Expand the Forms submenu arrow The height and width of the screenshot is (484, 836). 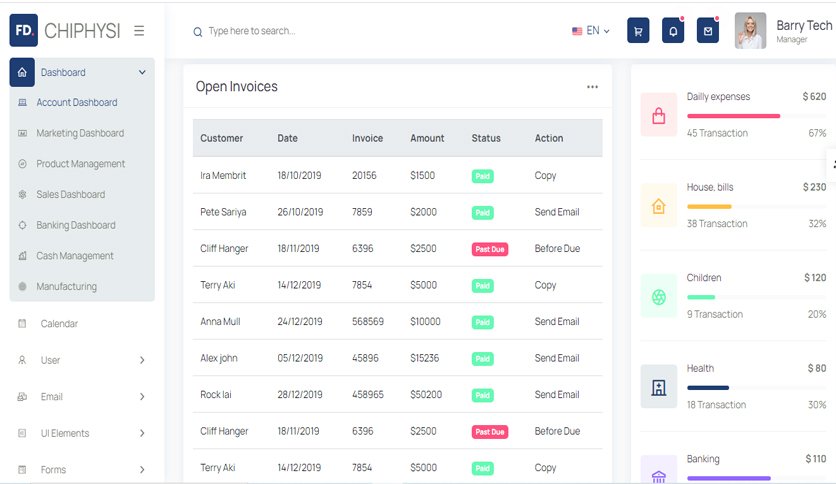coord(142,470)
